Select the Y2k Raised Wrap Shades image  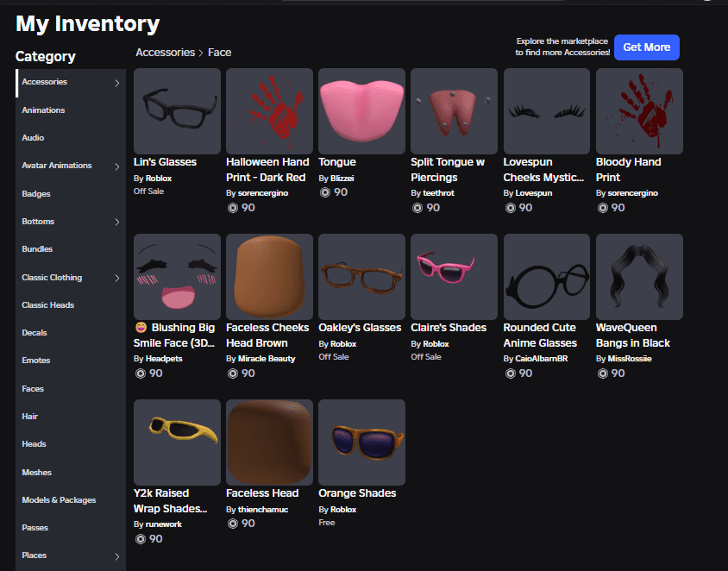177,442
